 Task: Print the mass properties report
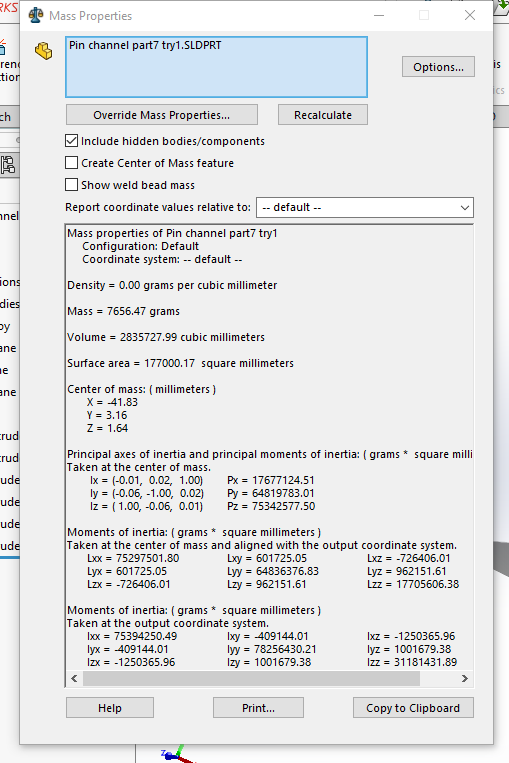(258, 708)
